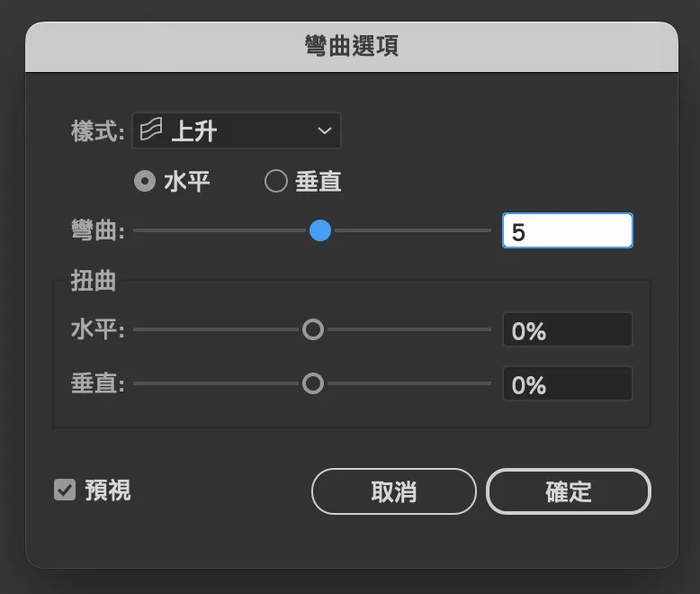Click the 扭曲 水平 slider handle
This screenshot has height=594, width=700.
pos(313,329)
